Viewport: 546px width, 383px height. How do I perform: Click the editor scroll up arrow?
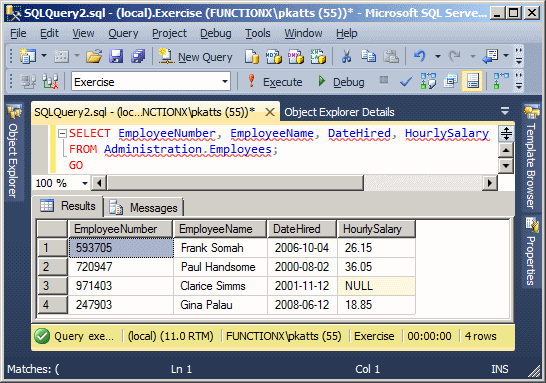coord(506,150)
